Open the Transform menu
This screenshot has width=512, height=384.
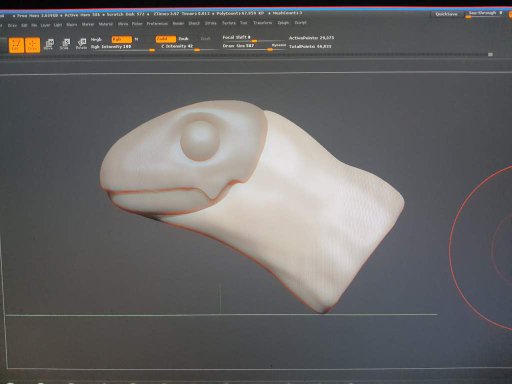pyautogui.click(x=262, y=23)
